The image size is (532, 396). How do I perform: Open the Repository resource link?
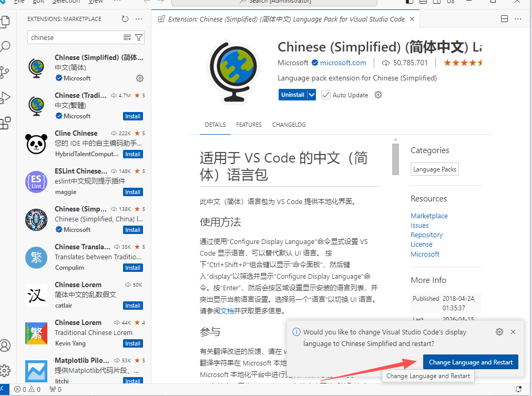click(x=426, y=235)
